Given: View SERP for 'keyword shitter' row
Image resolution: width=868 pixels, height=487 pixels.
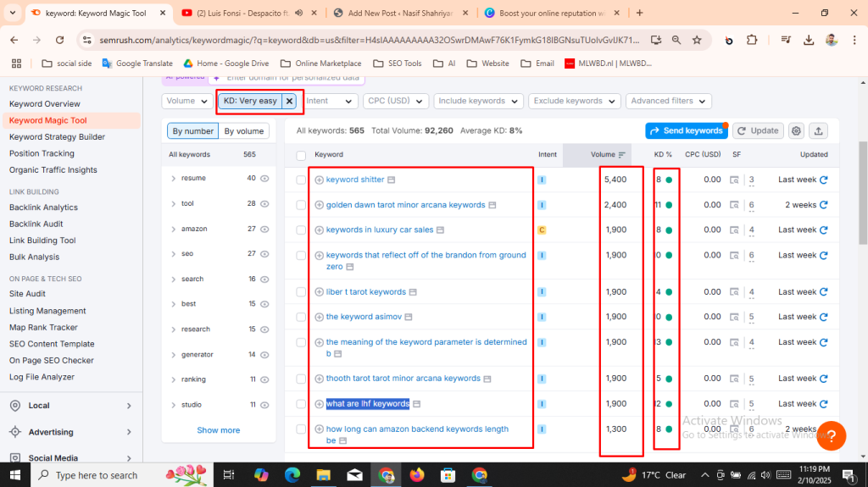Looking at the screenshot, I should pos(734,180).
